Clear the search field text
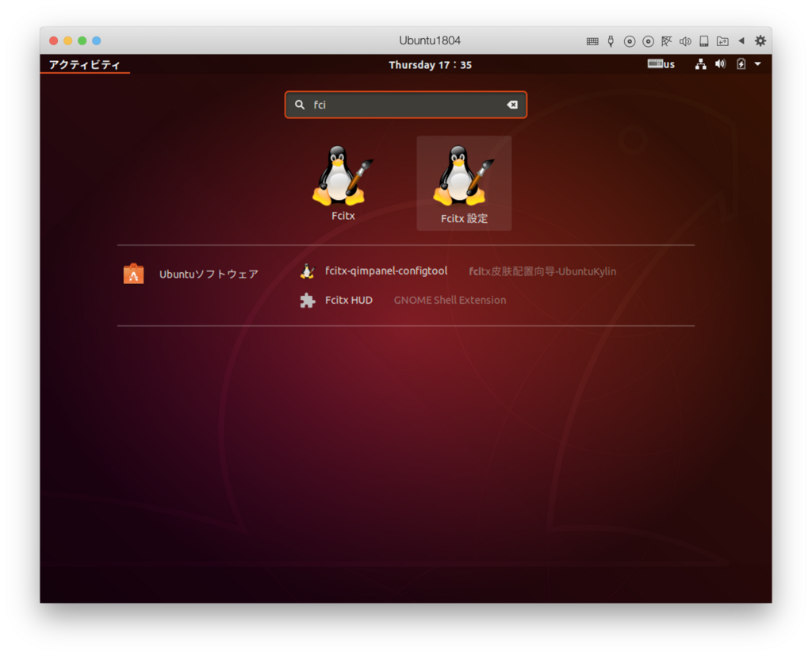This screenshot has height=656, width=812. (x=512, y=105)
